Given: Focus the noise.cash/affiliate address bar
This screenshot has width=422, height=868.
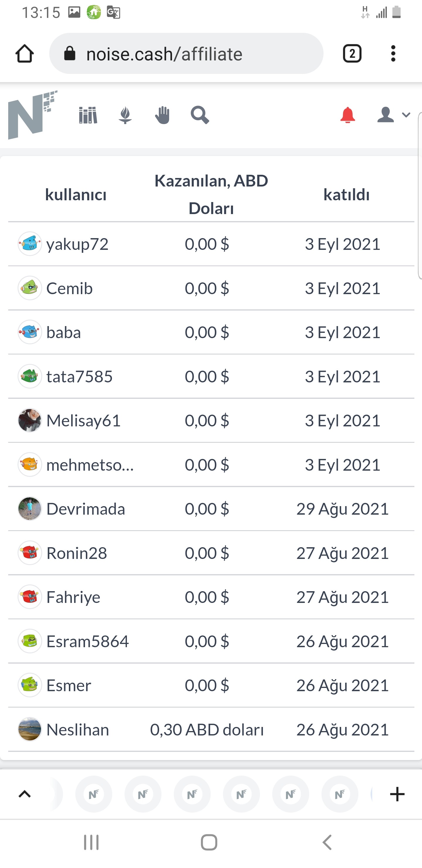Looking at the screenshot, I should [x=186, y=54].
